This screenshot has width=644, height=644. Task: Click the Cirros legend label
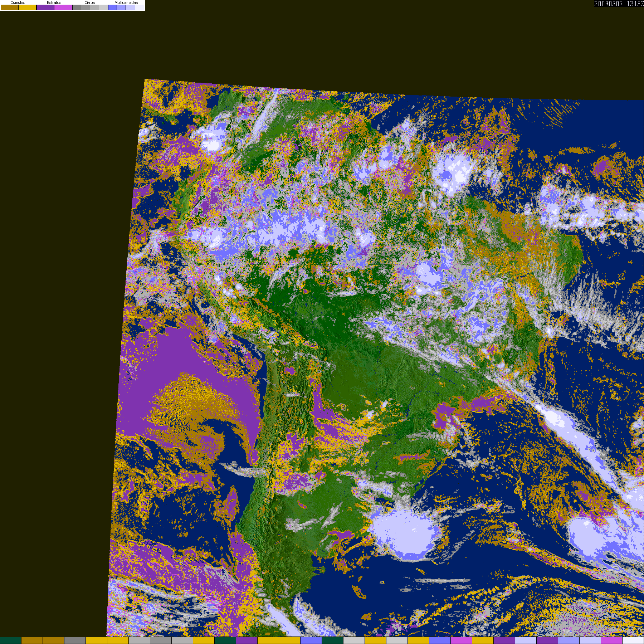tap(90, 3)
